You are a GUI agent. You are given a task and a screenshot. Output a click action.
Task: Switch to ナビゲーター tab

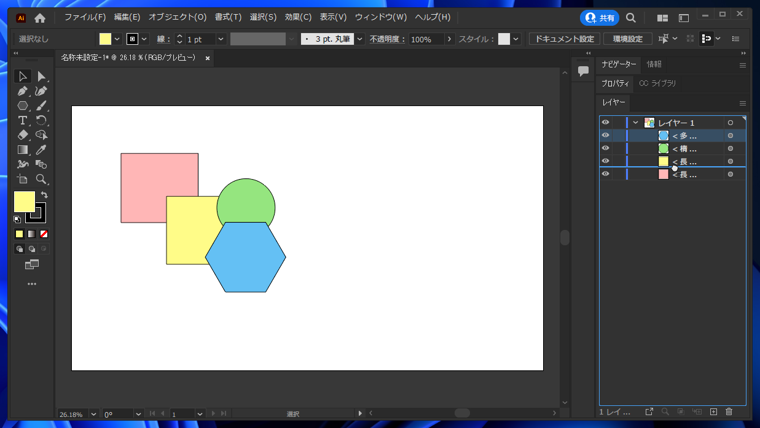(618, 64)
